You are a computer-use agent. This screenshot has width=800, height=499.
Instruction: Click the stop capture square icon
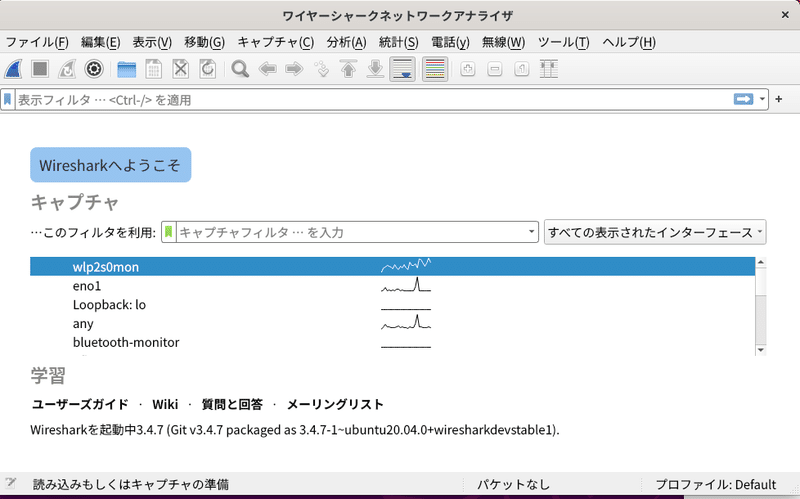point(40,69)
